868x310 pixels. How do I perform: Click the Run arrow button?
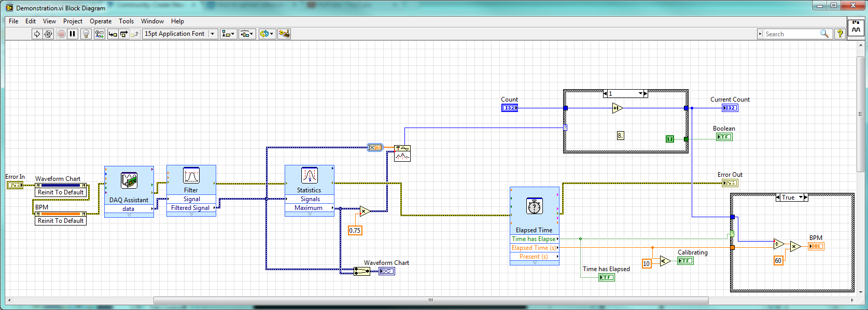pos(37,34)
